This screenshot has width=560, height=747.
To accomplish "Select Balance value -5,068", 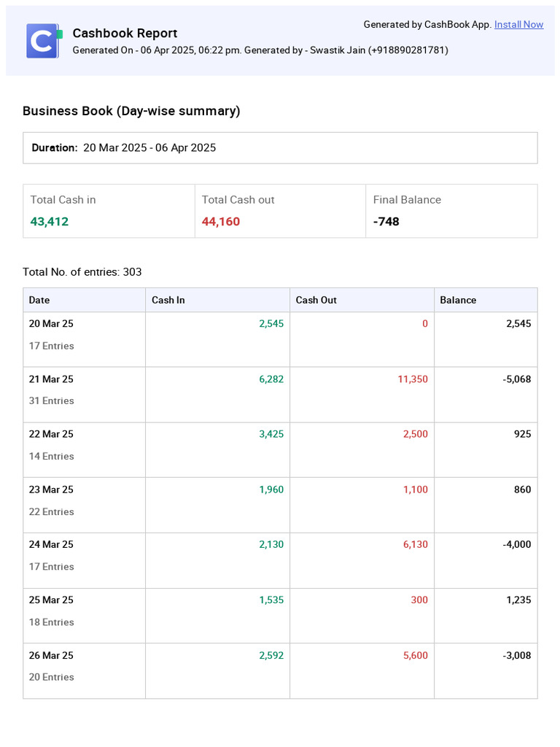I will point(517,379).
